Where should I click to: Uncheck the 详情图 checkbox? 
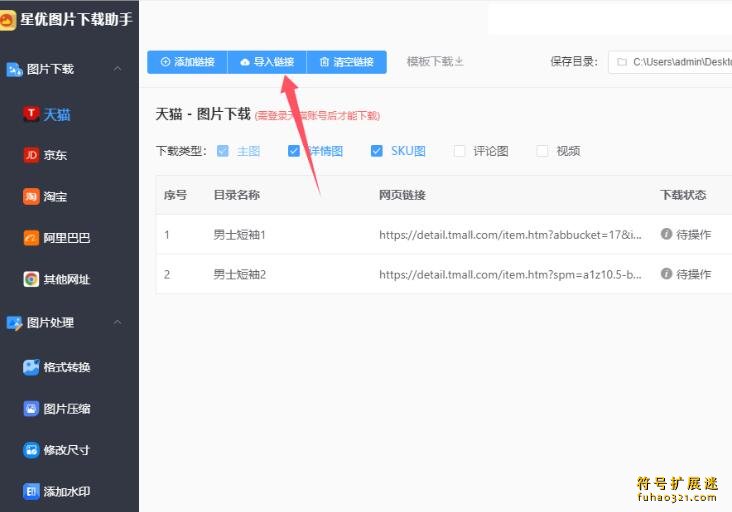[x=294, y=151]
